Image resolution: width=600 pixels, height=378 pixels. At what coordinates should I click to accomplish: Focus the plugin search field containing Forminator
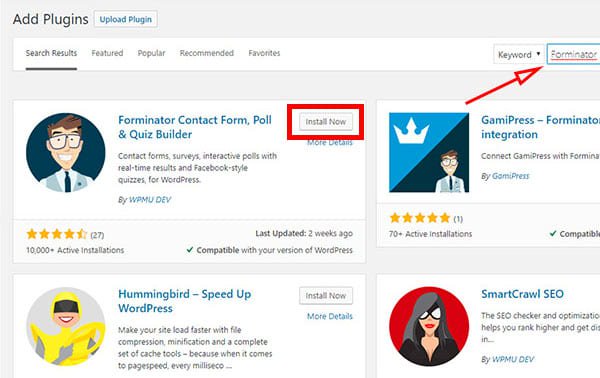(x=574, y=54)
